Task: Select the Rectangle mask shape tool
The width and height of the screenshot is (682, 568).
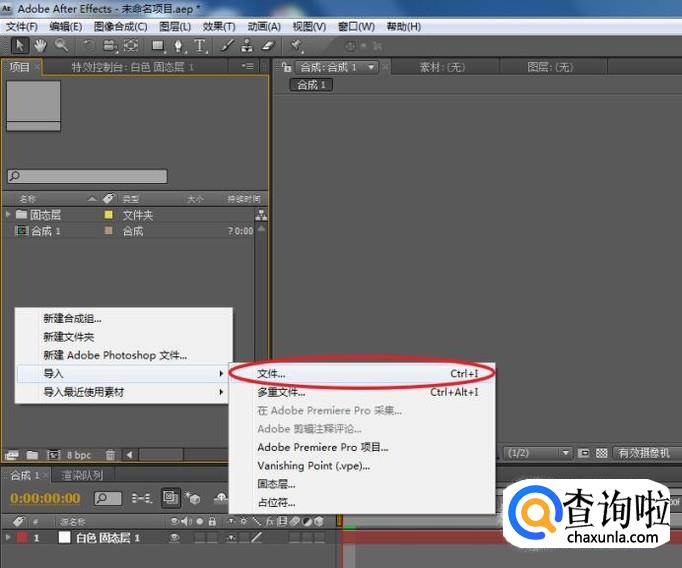Action: tap(158, 45)
